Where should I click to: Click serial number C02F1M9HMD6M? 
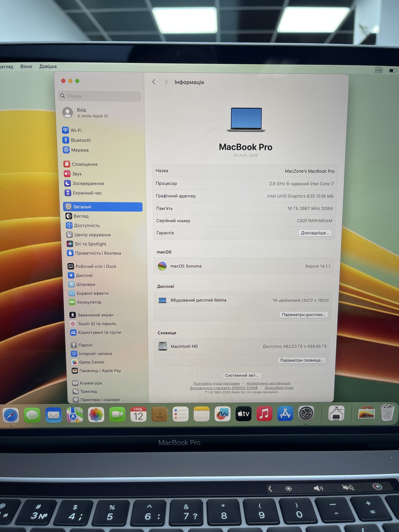click(315, 220)
